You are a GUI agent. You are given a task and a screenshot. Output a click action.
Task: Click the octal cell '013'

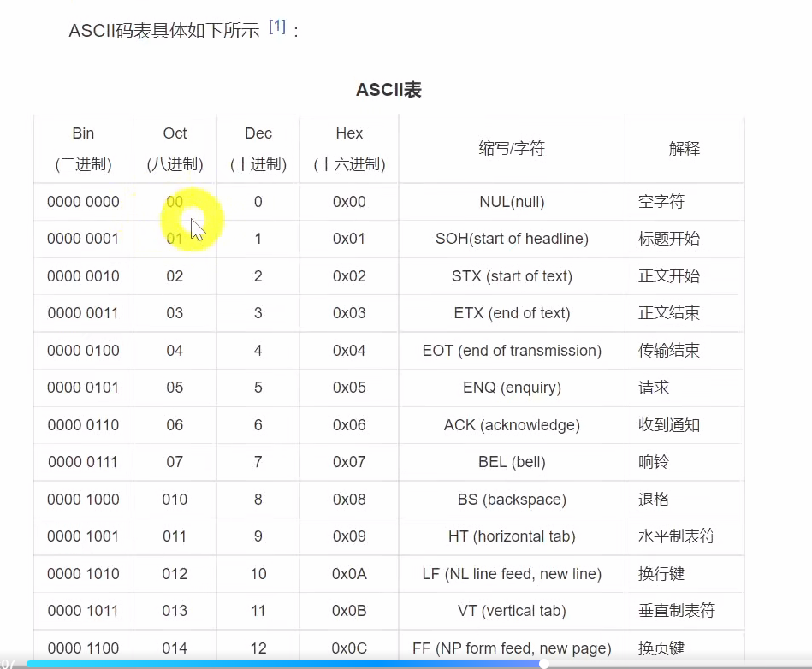pos(175,611)
